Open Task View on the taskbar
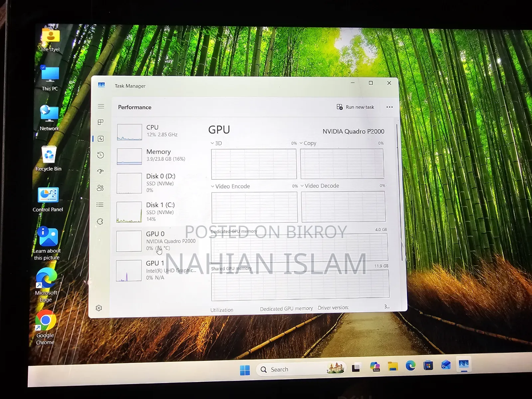Screen dimensions: 532x399 point(356,368)
